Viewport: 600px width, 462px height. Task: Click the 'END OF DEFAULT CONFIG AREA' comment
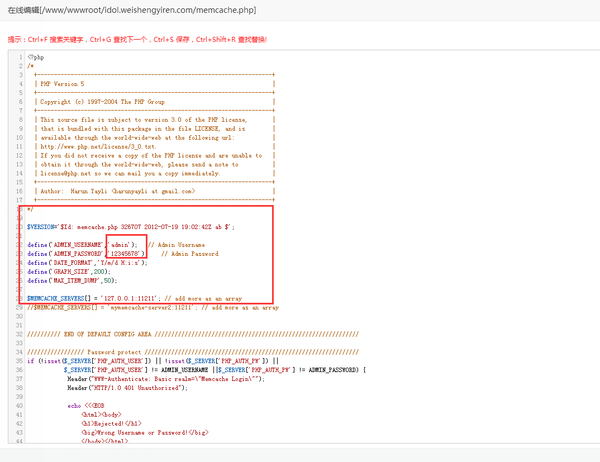tap(193, 334)
